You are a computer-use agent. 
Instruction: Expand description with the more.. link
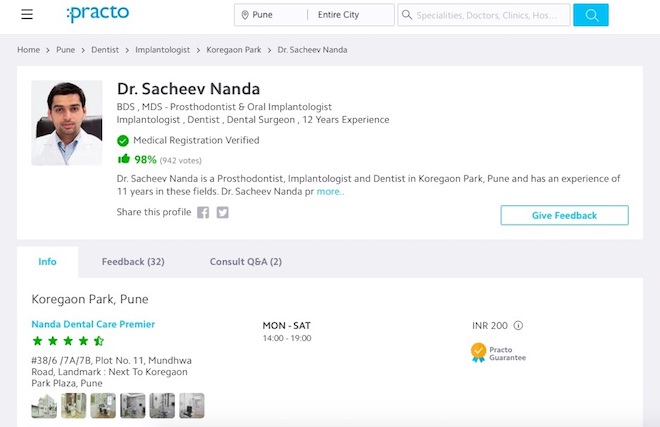pyautogui.click(x=330, y=191)
